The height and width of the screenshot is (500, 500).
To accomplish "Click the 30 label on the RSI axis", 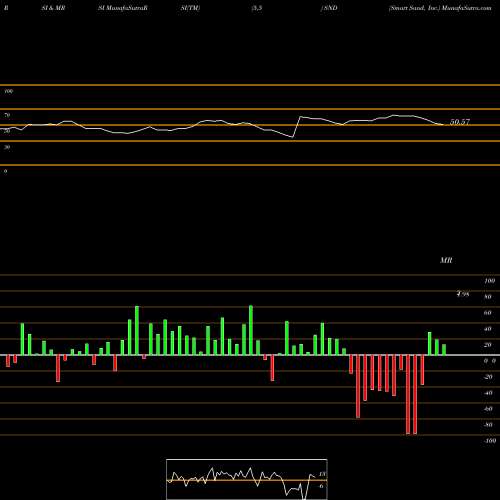I will 7,147.
